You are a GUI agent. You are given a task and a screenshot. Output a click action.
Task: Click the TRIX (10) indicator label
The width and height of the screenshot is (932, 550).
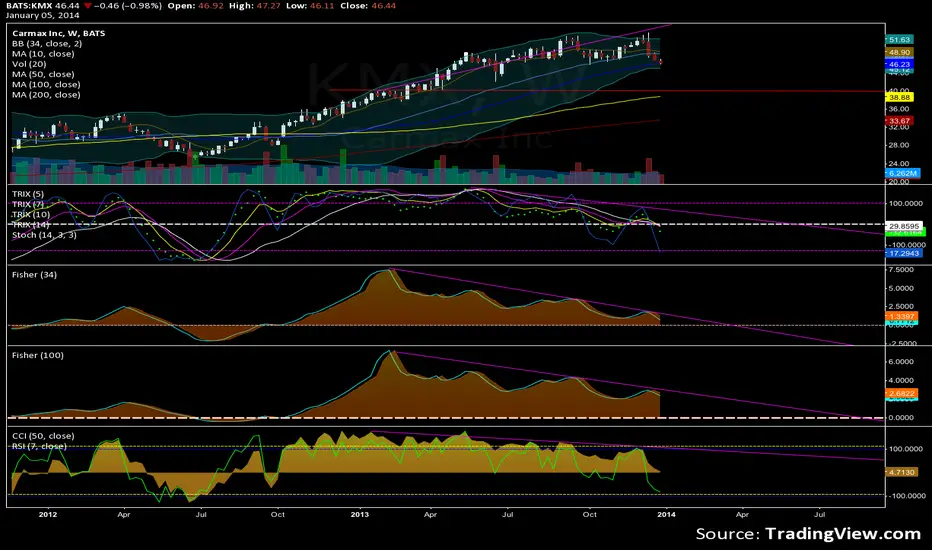(31, 214)
